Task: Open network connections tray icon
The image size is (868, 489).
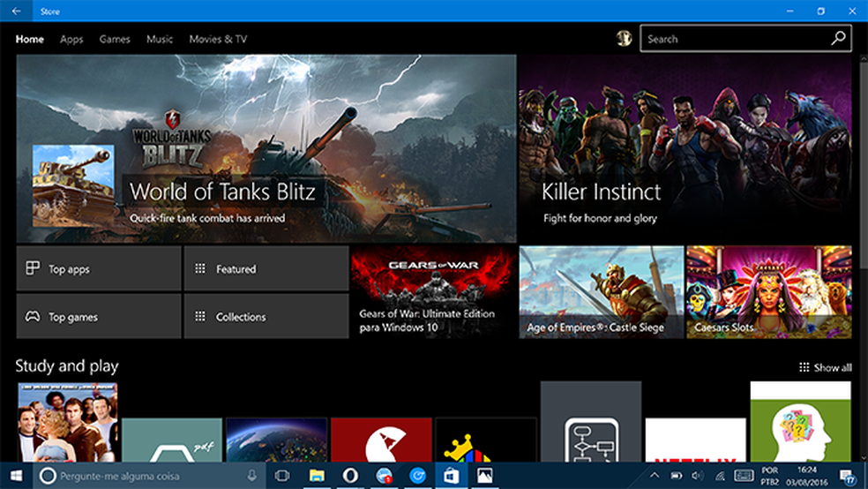Action: coord(720,475)
